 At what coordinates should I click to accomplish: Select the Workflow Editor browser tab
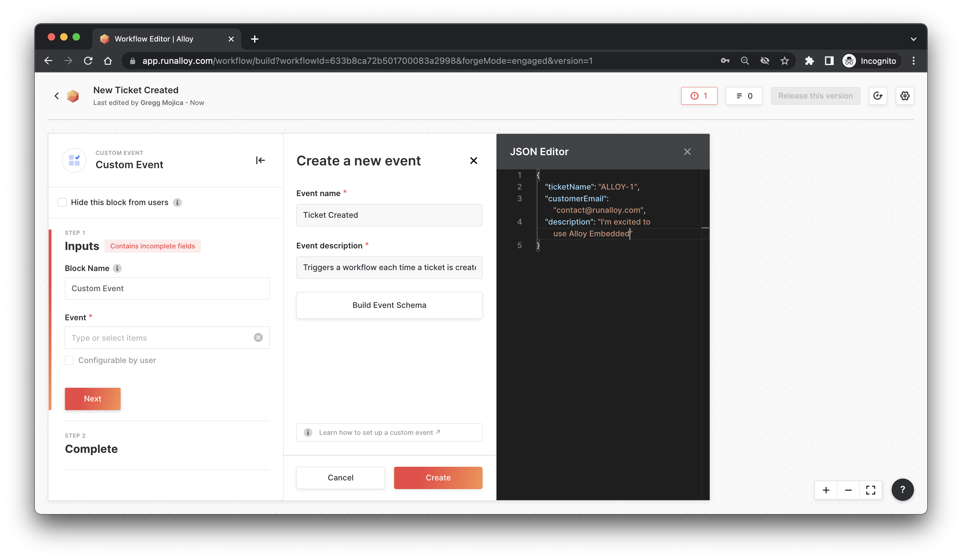pyautogui.click(x=153, y=39)
